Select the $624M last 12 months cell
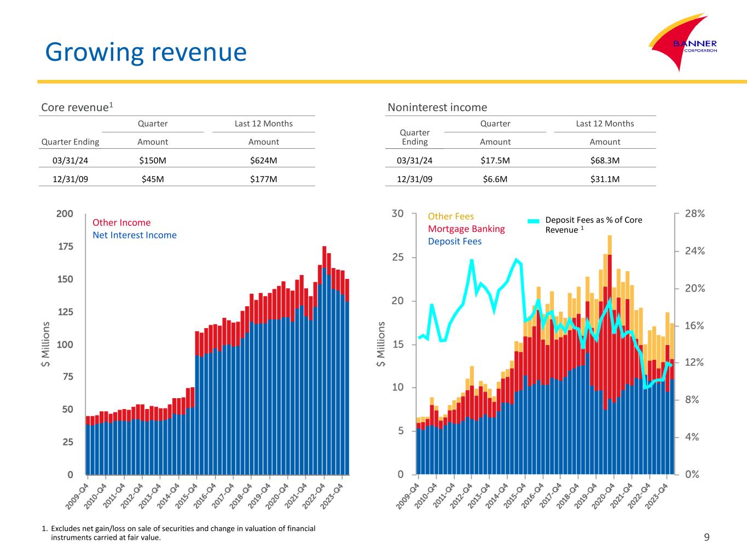Image resolution: width=747 pixels, height=560 pixels. click(x=263, y=160)
